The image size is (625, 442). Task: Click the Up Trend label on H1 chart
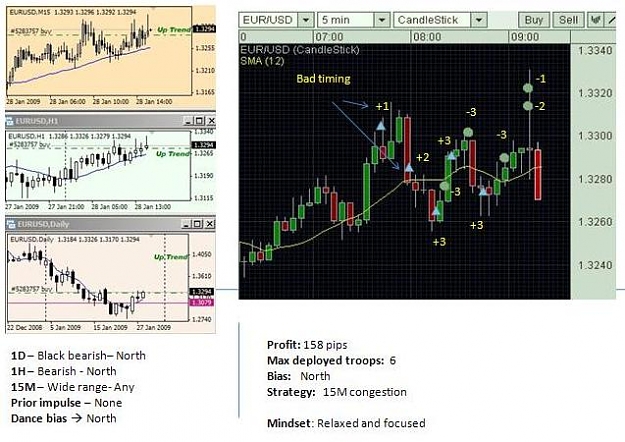click(x=172, y=154)
